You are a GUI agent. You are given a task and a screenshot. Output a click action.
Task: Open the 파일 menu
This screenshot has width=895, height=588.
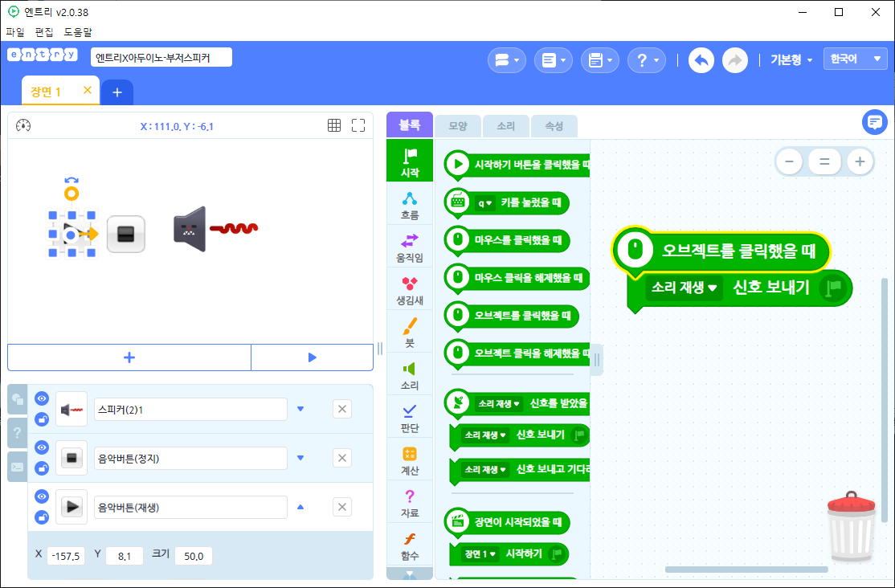point(15,32)
